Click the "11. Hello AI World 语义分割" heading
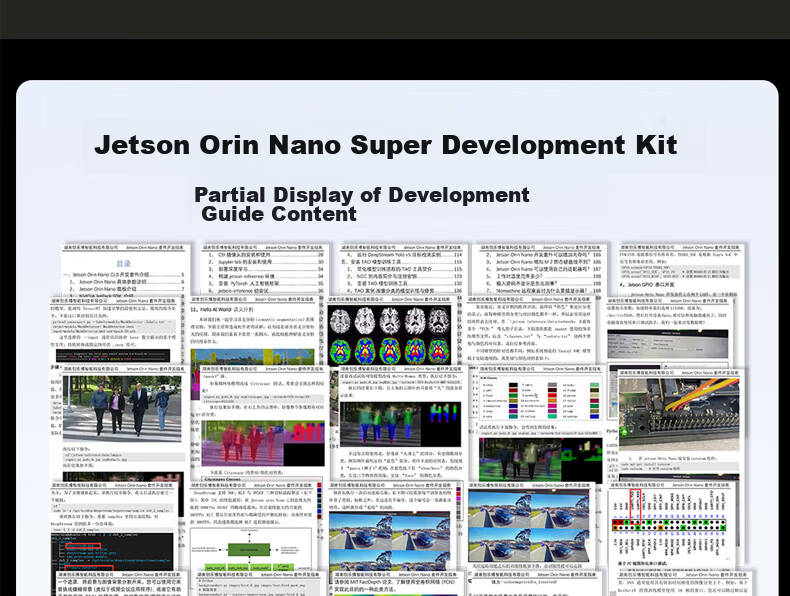This screenshot has height=596, width=790. (222, 309)
